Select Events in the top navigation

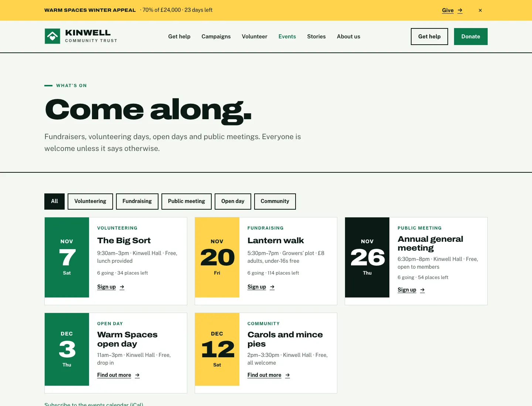click(x=287, y=37)
